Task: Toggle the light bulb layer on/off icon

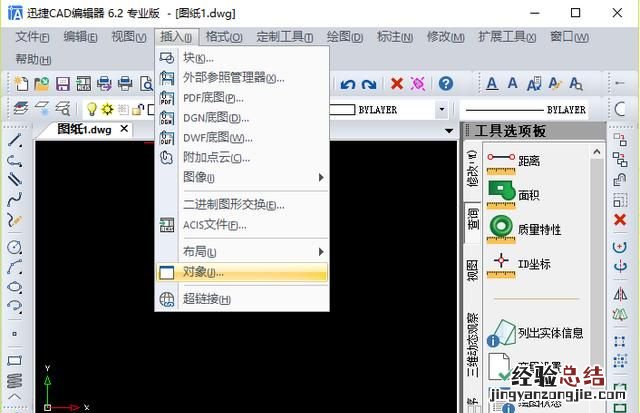Action: (92, 109)
